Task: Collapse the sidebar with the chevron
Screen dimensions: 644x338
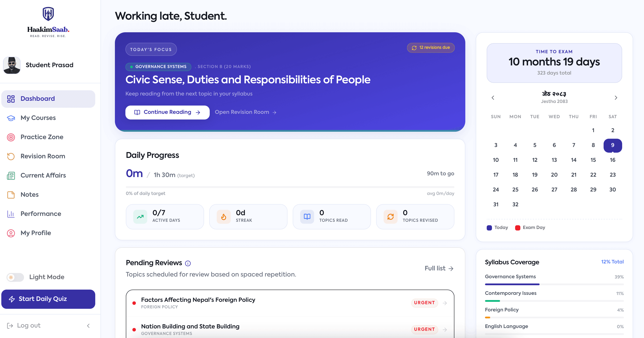Action: (x=88, y=326)
